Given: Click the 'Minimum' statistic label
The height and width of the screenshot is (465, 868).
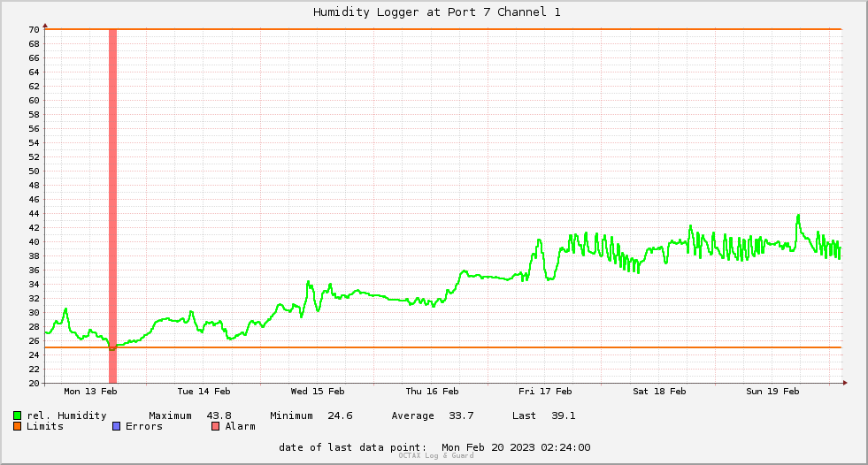Looking at the screenshot, I should tap(291, 415).
